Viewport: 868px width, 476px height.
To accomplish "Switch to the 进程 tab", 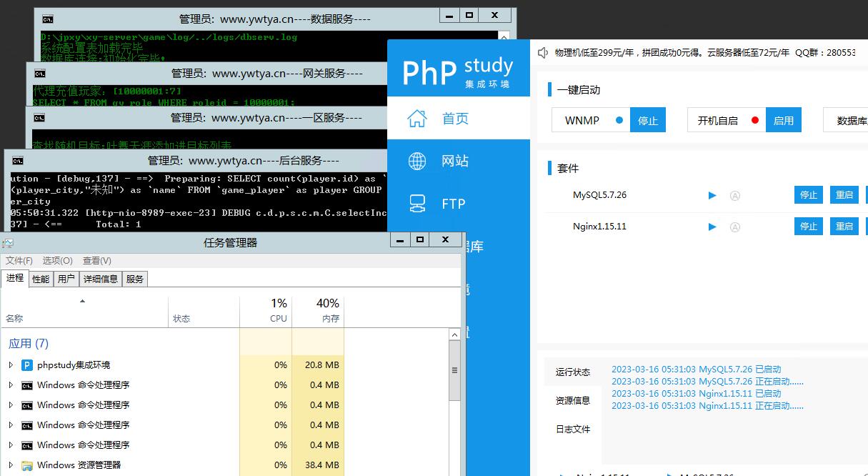I will tap(15, 278).
